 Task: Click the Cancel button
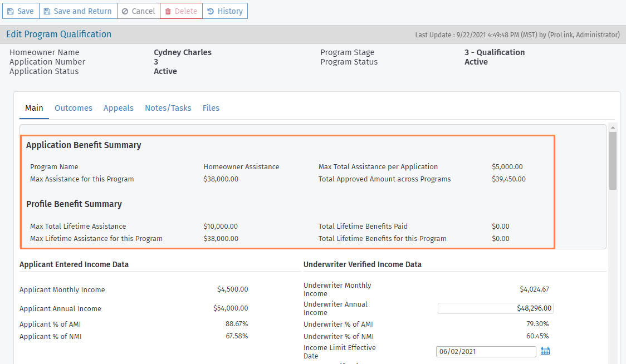pyautogui.click(x=138, y=11)
